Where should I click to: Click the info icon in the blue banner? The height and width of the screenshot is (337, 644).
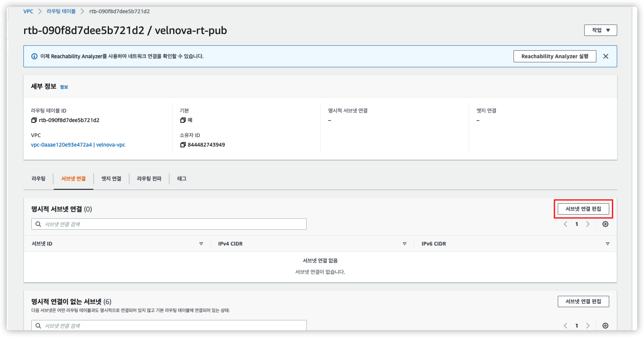click(x=34, y=56)
